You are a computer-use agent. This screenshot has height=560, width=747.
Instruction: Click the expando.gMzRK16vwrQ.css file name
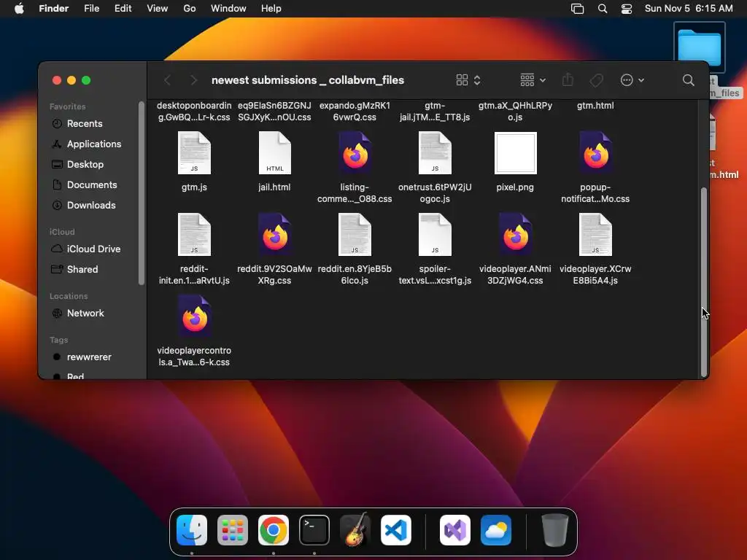[x=355, y=112]
